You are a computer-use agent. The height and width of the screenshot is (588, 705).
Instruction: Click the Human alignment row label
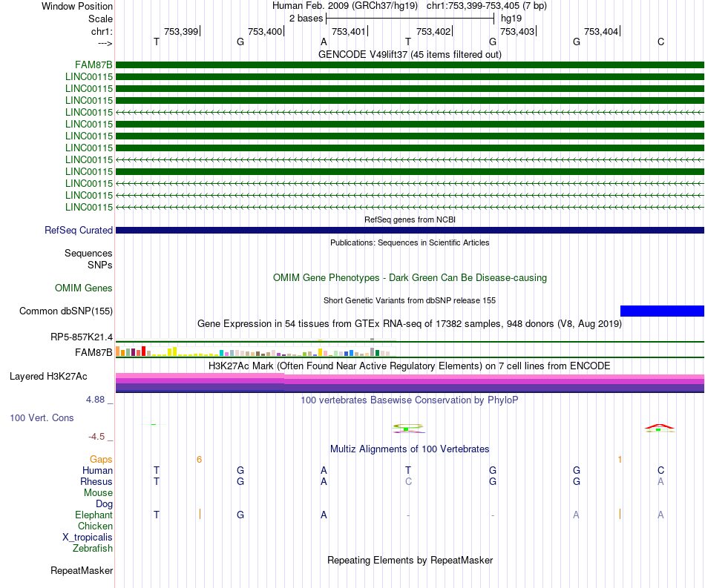click(97, 470)
